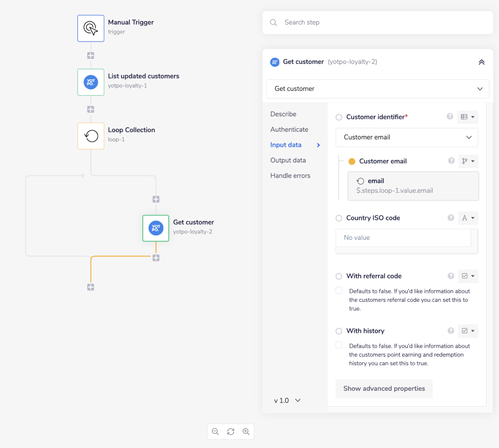Click help icon beside Customer identifier
Viewport: 499px width, 448px height.
[x=450, y=117]
